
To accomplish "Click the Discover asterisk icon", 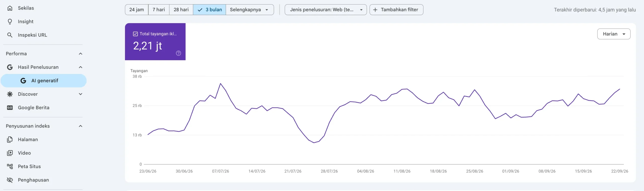I will coord(10,94).
